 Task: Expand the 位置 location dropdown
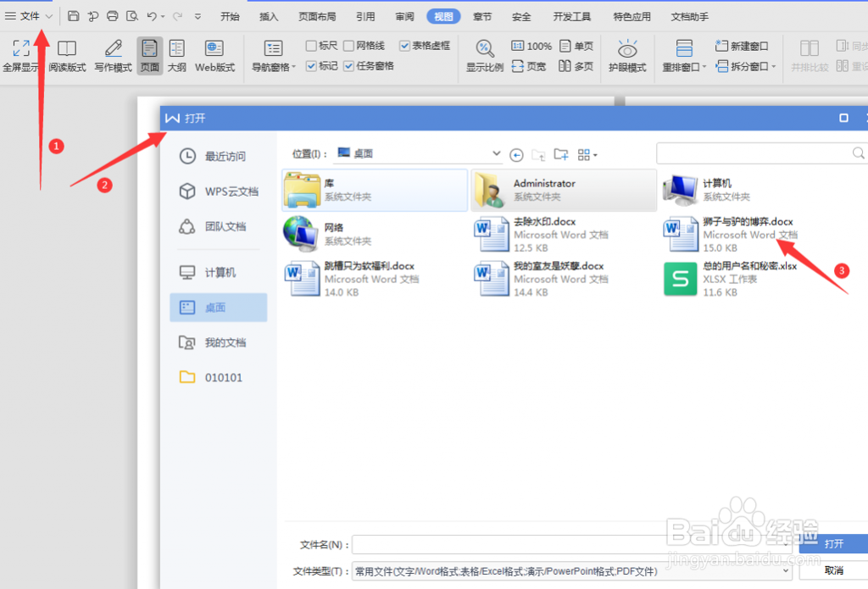(496, 153)
